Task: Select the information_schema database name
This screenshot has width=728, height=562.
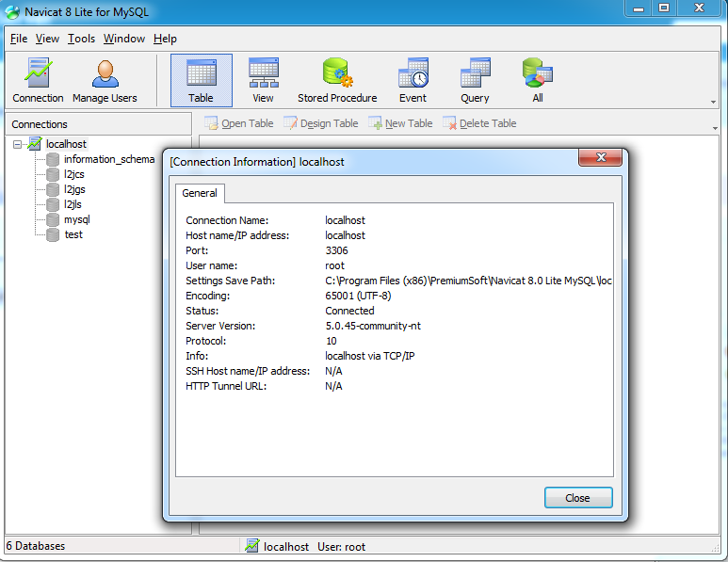Action: [x=109, y=159]
